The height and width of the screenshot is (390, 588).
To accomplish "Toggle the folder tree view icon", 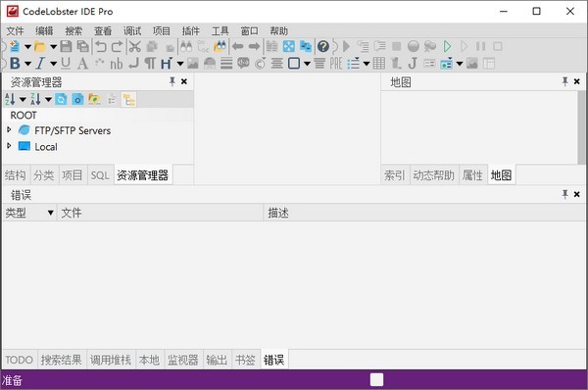I will coord(129,99).
